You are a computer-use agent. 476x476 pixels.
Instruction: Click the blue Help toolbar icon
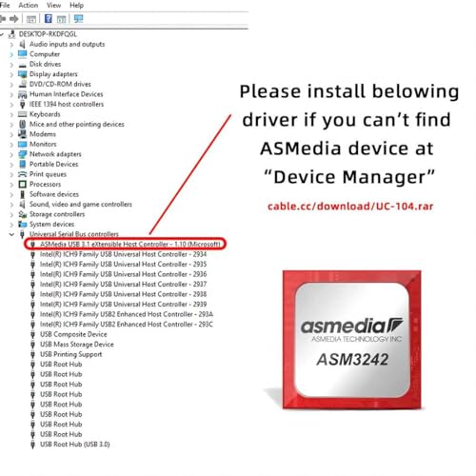coord(49,19)
